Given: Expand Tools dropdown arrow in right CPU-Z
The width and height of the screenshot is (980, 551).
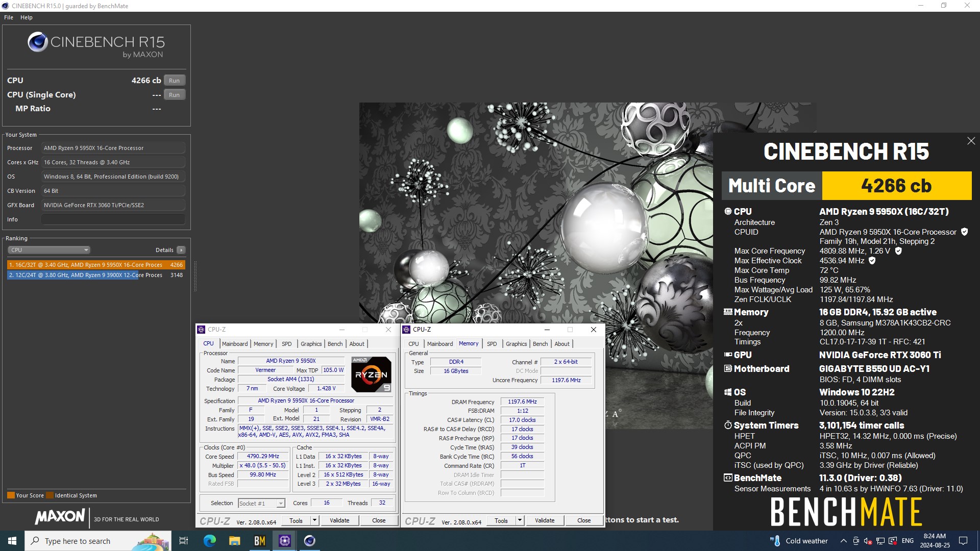Looking at the screenshot, I should tap(520, 521).
